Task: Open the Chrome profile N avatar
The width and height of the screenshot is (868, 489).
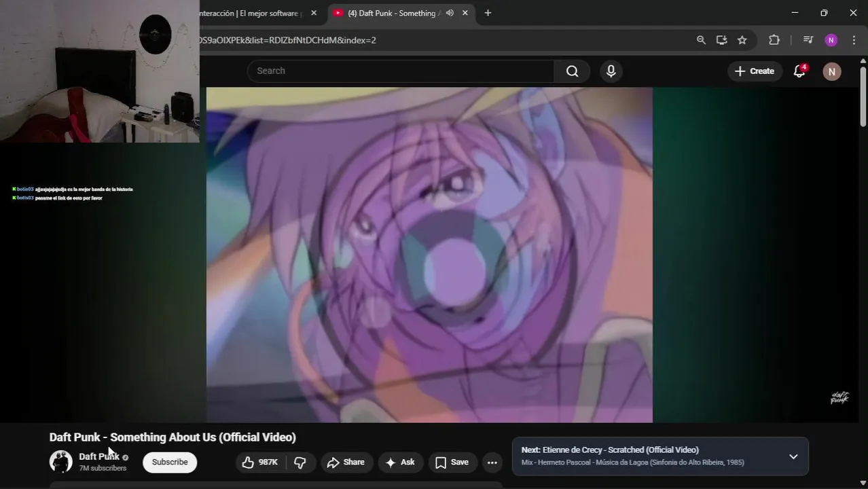Action: click(x=831, y=40)
